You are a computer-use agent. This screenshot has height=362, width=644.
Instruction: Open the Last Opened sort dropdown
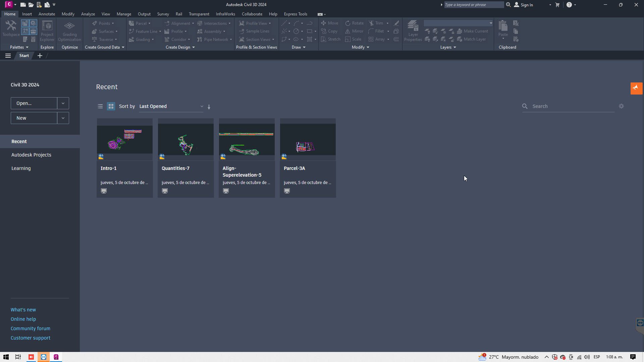(171, 106)
